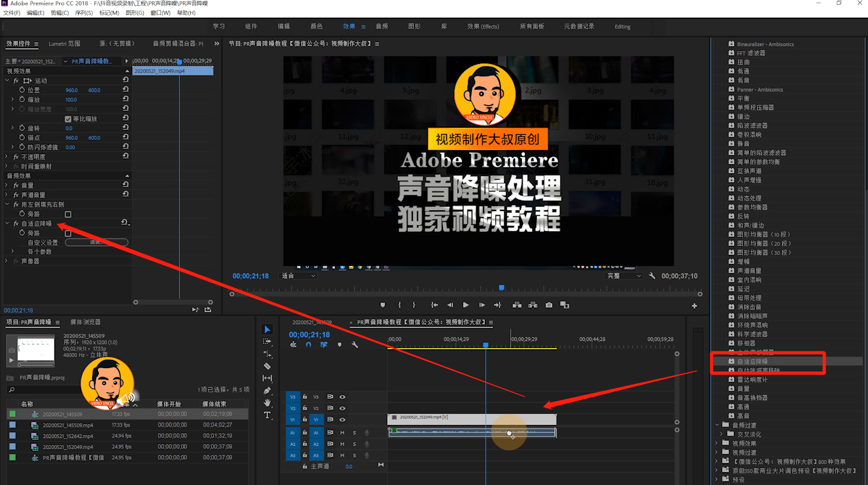Open the 序列(S) menu
Viewport: 868px width, 485px height.
(x=84, y=13)
